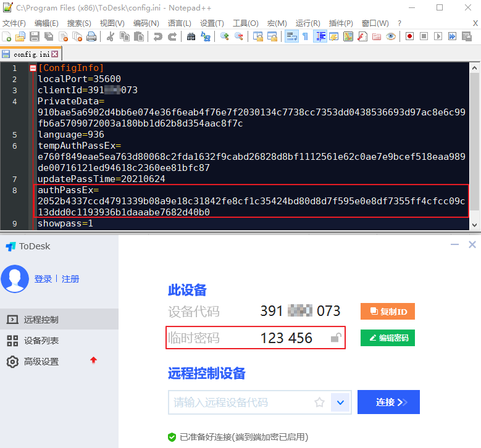481x448 pixels.
Task: Expand the remote device code dropdown
Action: tap(340, 402)
